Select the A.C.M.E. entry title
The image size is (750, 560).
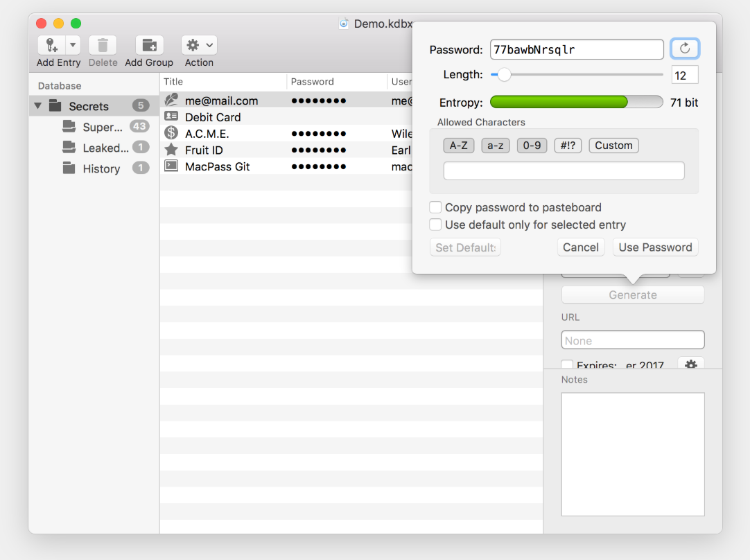(207, 134)
